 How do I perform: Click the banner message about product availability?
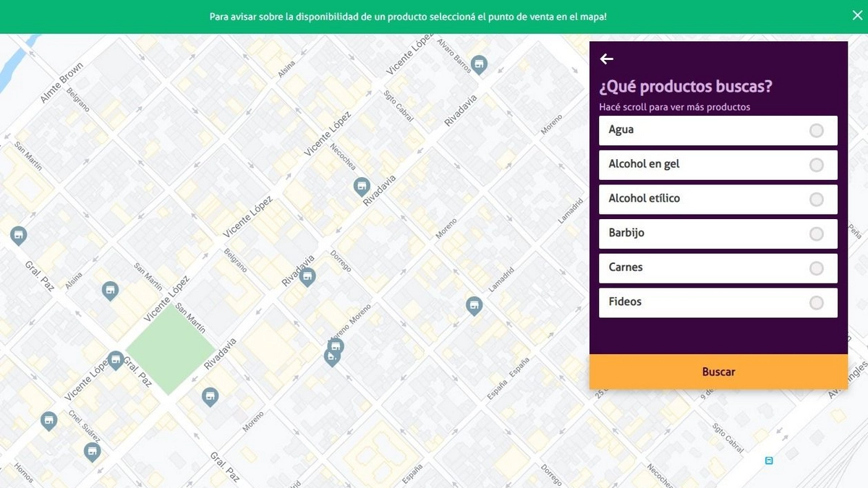[408, 16]
